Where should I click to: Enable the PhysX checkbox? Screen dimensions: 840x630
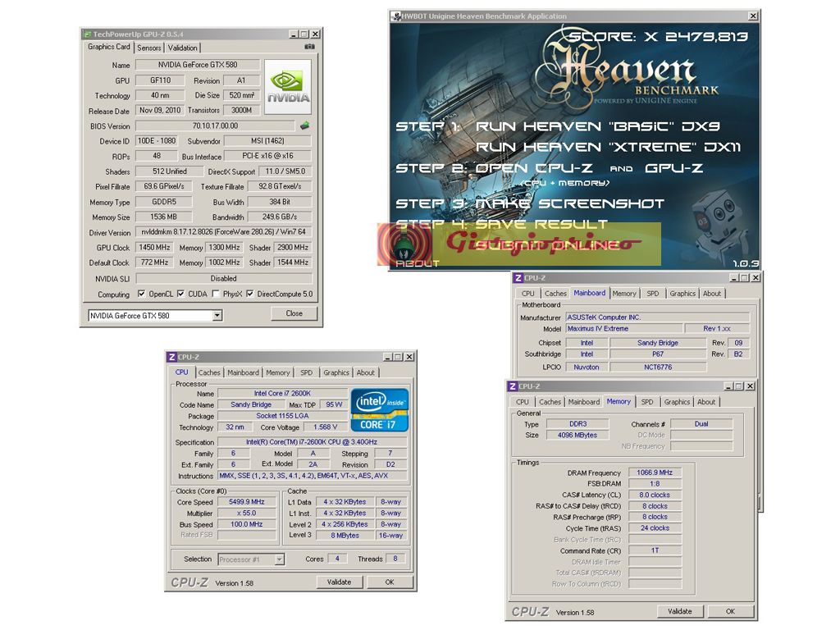coord(216,294)
